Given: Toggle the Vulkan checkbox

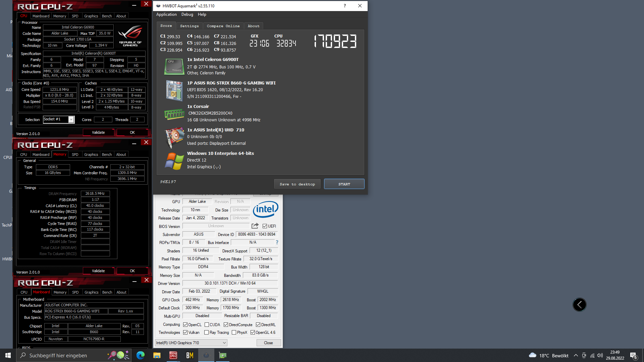Looking at the screenshot, I should pyautogui.click(x=185, y=333).
